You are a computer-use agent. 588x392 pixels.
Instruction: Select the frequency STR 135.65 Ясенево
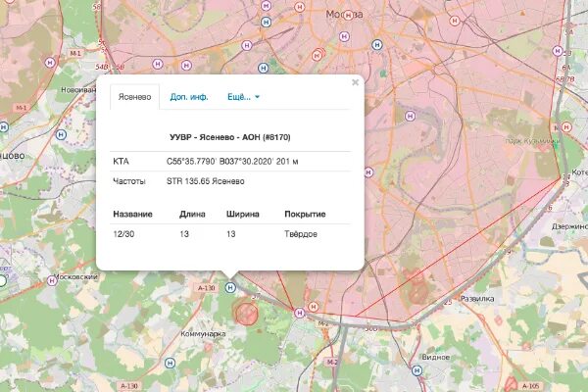click(x=206, y=181)
